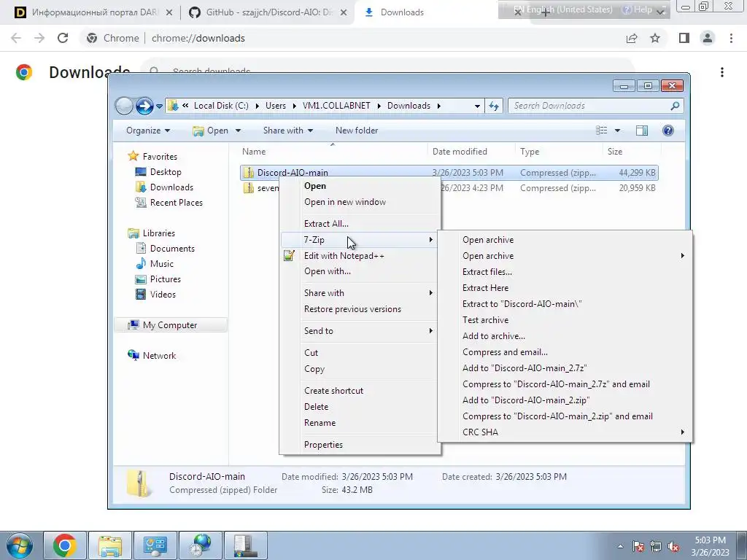This screenshot has width=747, height=560.
Task: Choose Open with... option
Action: (x=328, y=271)
